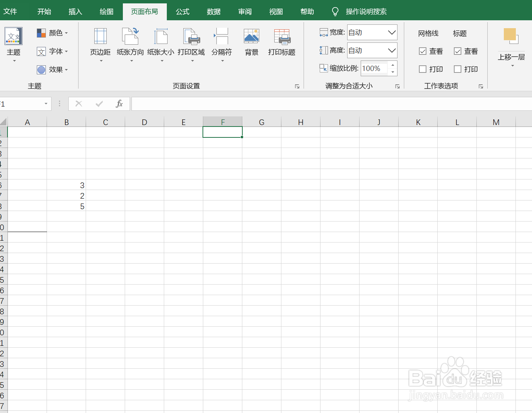Click the Name Box field
Viewport: 532px width, 413px height.
(21, 104)
